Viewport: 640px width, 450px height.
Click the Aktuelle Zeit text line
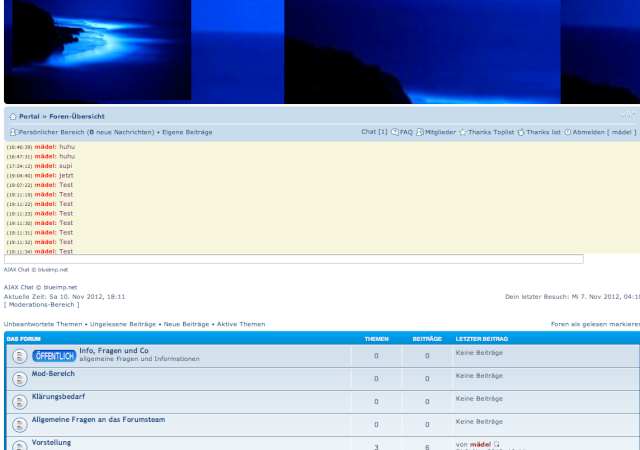(64, 297)
